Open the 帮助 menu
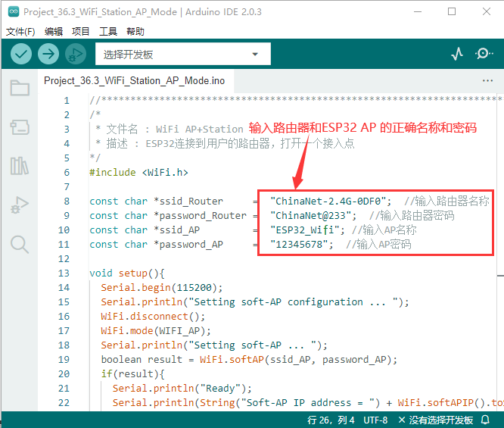The height and width of the screenshot is (428, 504). click(135, 31)
